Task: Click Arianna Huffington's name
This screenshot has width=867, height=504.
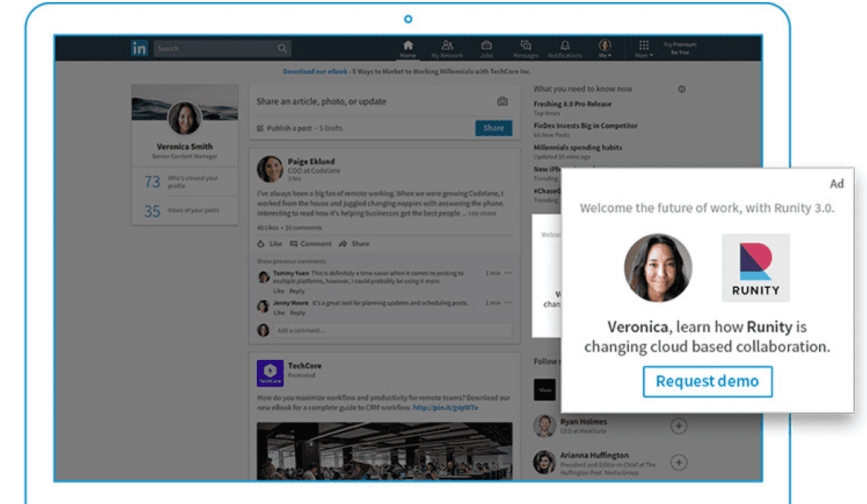Action: pos(594,455)
